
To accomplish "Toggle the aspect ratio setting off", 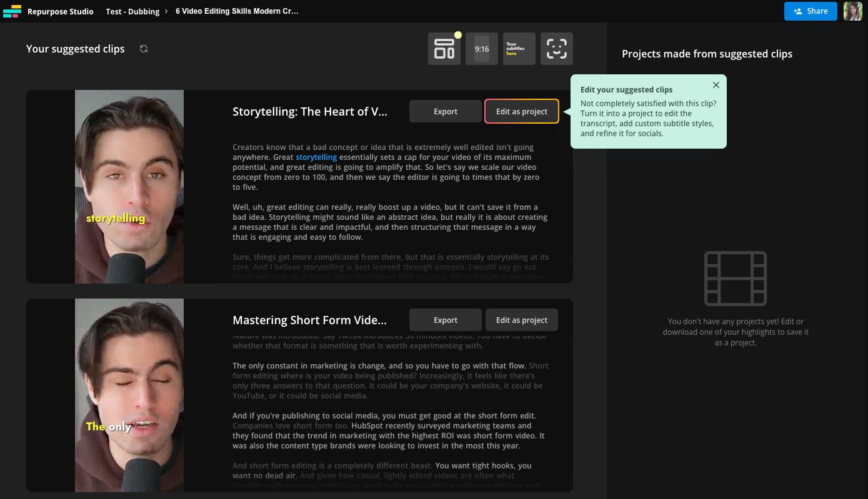I will [x=481, y=48].
